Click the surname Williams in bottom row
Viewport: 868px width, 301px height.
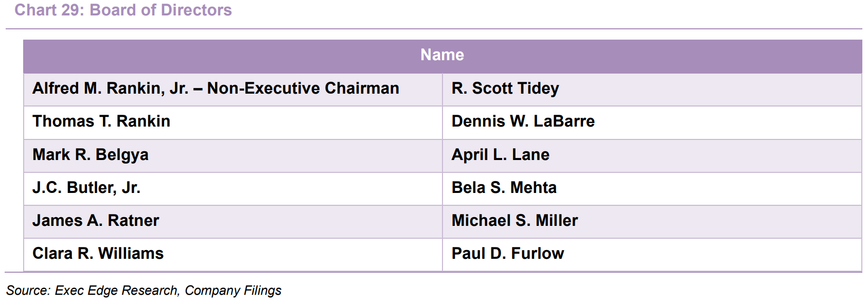tap(131, 254)
